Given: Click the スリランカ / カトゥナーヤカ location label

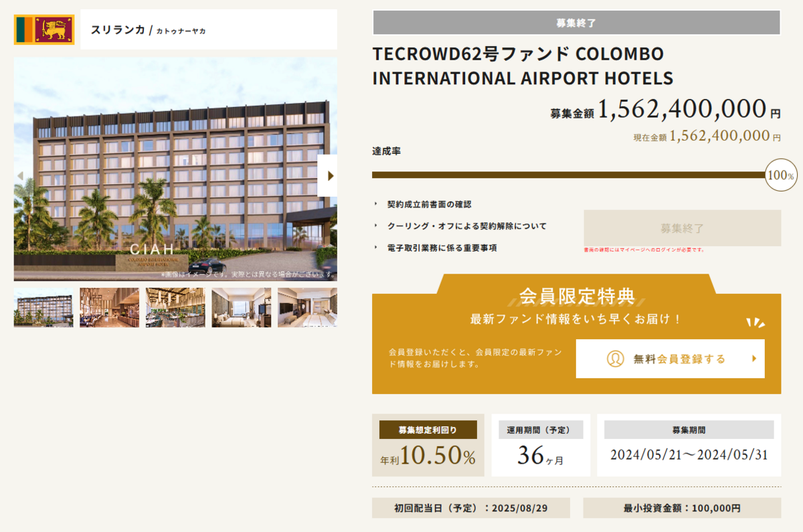Looking at the screenshot, I should point(148,29).
